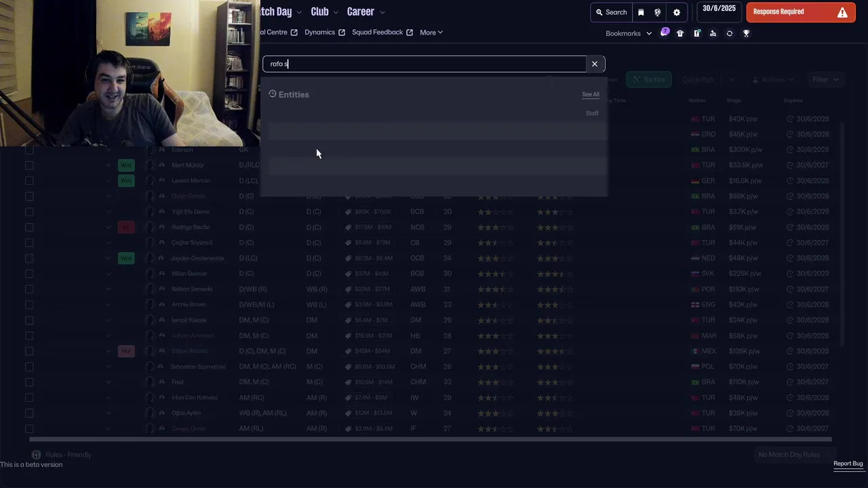Expand row chevron for Archie Brown
This screenshot has height=488, width=868.
tap(108, 305)
